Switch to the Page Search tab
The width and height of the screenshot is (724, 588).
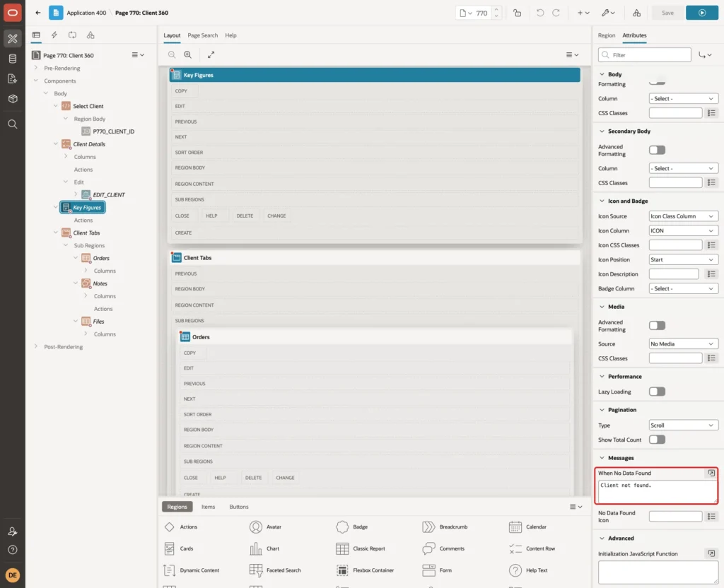202,35
